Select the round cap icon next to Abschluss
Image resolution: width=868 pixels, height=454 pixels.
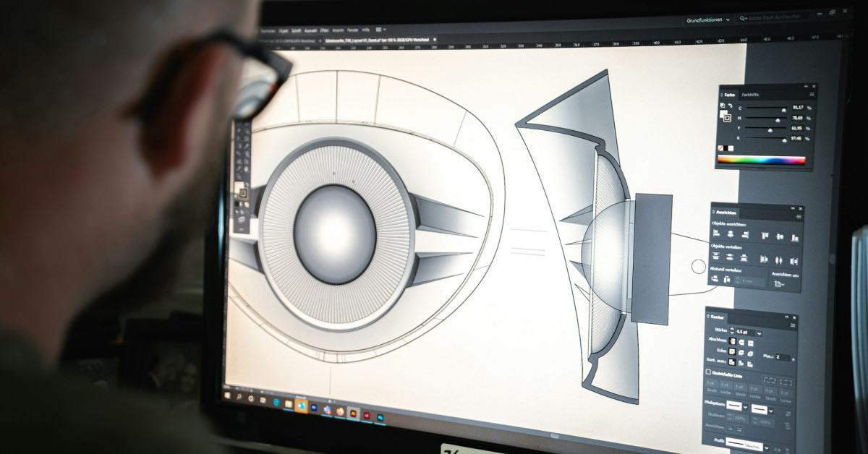(x=741, y=341)
